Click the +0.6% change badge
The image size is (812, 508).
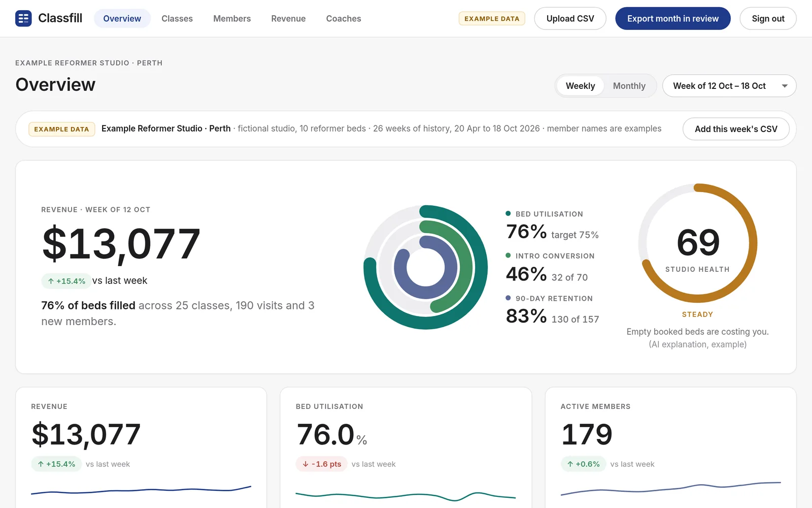click(x=583, y=464)
